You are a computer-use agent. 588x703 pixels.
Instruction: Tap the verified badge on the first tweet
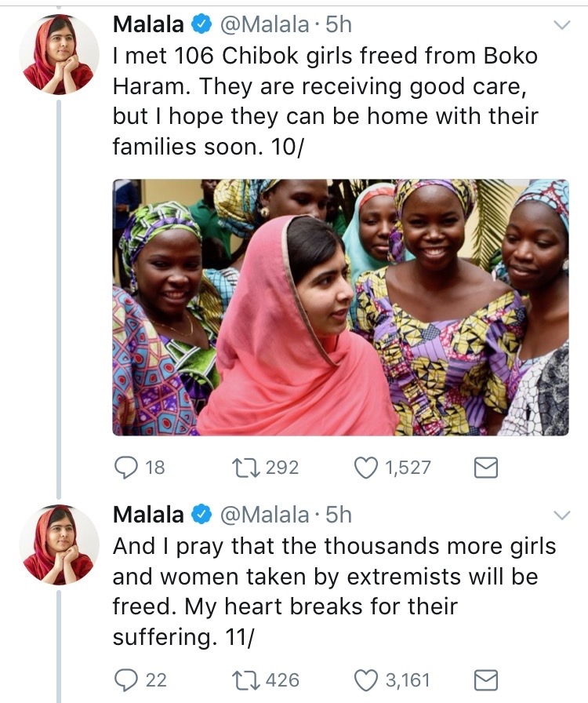[201, 25]
